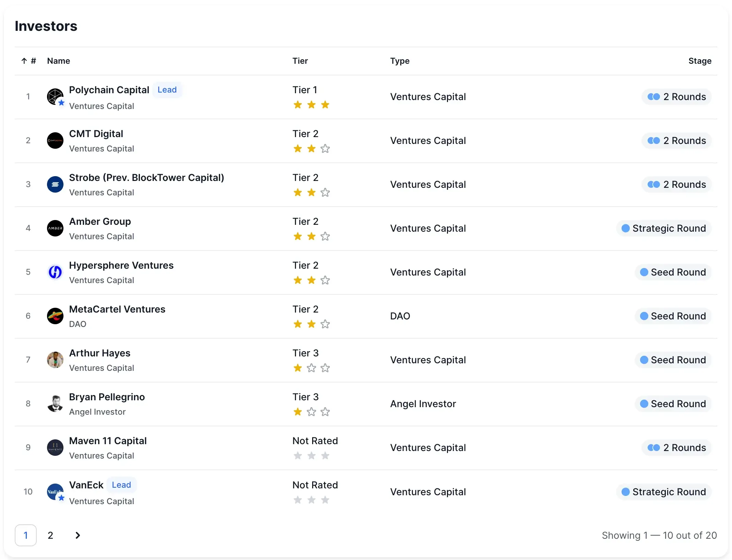Open the Maven 11 Capital investor link

pos(108,441)
